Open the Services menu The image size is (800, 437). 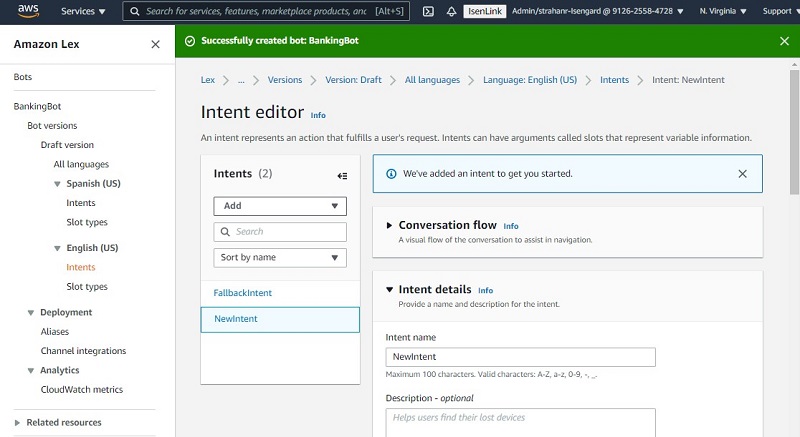tap(83, 11)
